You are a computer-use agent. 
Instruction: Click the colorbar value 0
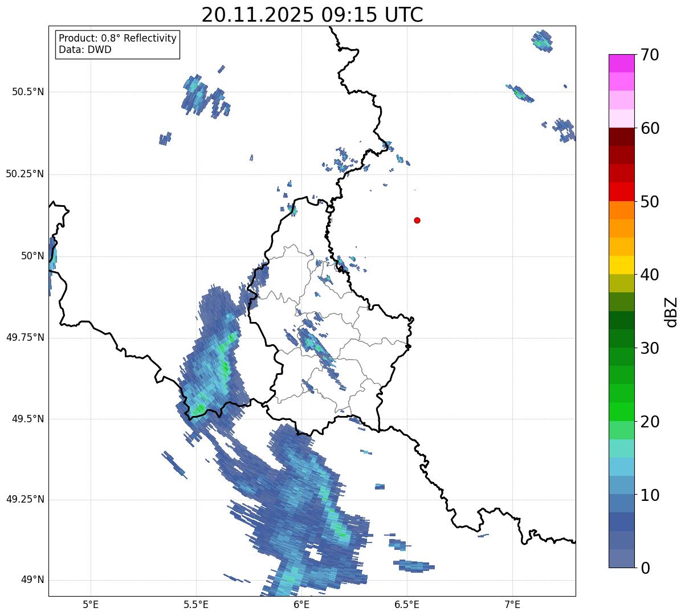(x=645, y=568)
